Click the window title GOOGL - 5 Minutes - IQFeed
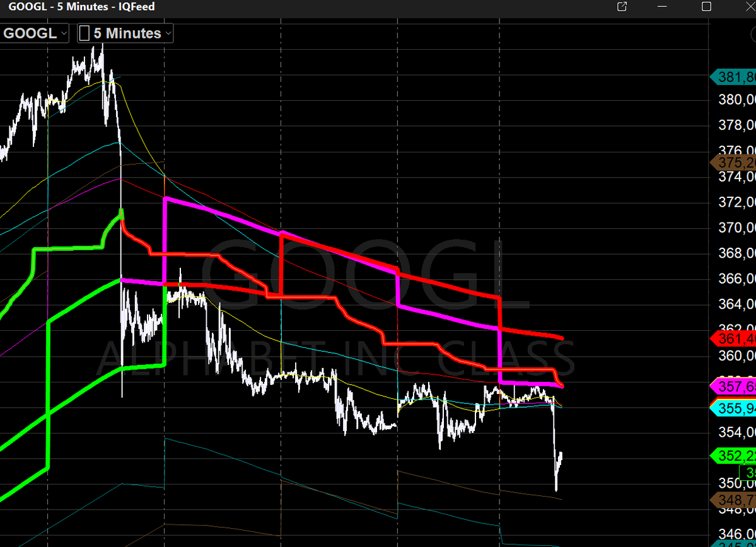The height and width of the screenshot is (547, 756). (x=81, y=7)
